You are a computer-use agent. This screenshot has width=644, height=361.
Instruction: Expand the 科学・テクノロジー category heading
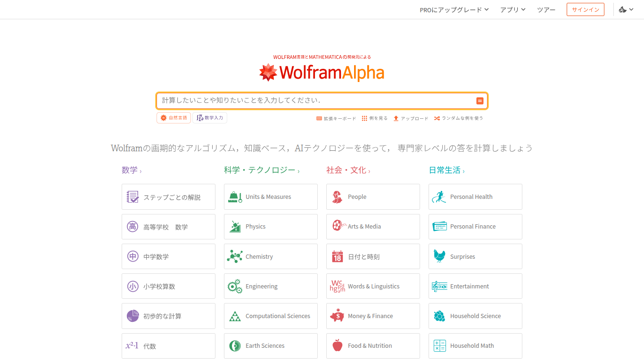(262, 170)
